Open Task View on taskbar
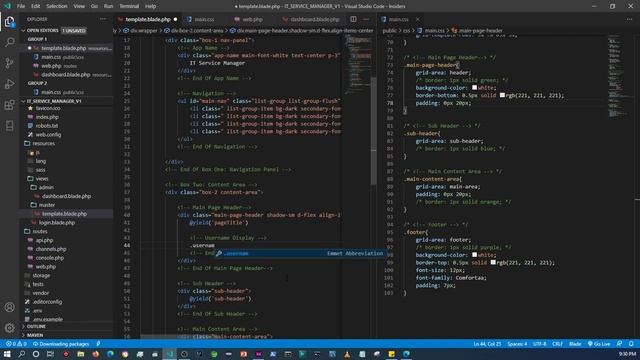The image size is (640, 360). point(50,354)
